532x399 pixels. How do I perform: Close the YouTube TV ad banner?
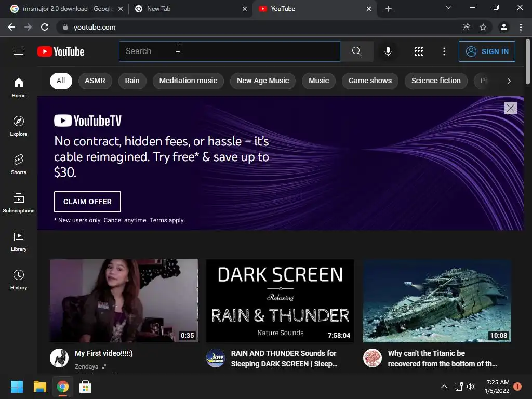coord(510,108)
